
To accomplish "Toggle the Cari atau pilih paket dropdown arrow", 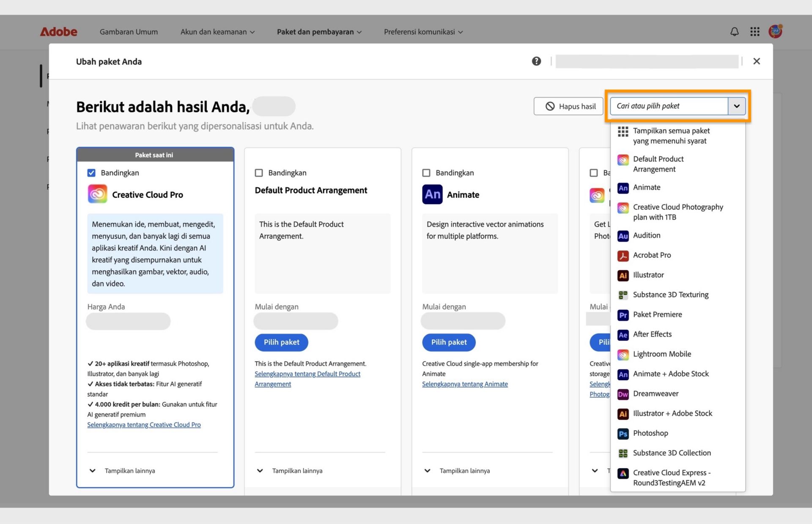I will (736, 106).
